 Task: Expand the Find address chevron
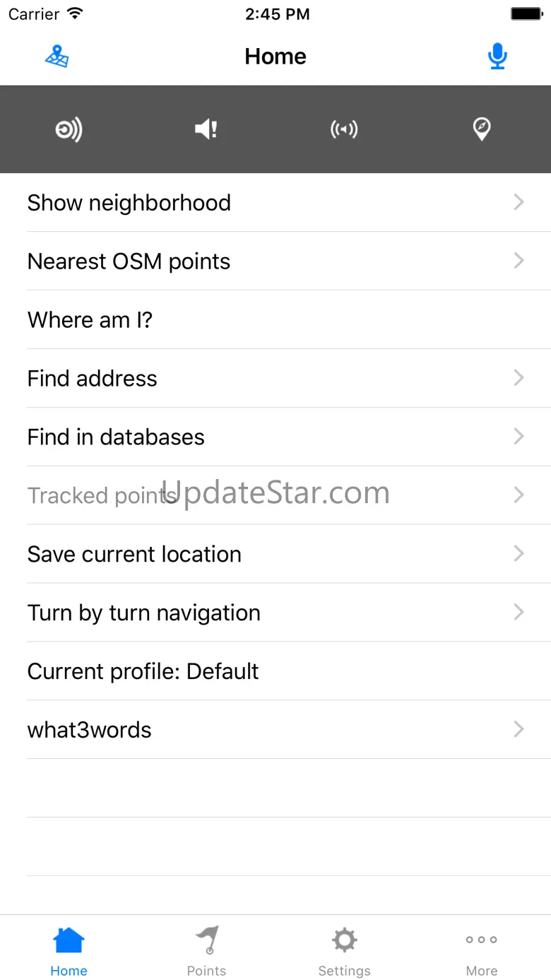tap(519, 379)
